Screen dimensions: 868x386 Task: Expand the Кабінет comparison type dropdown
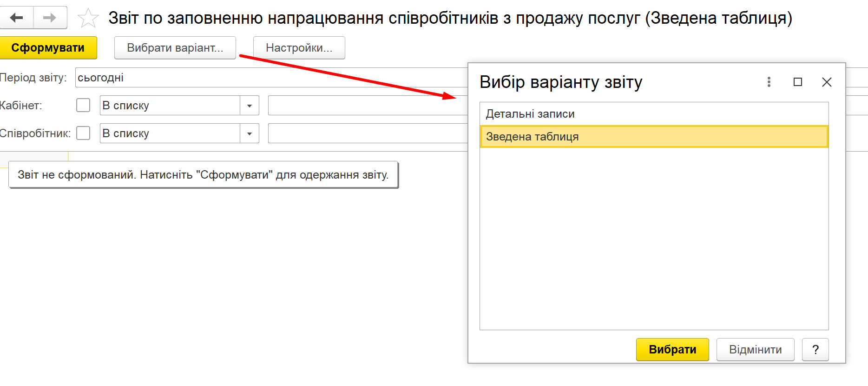click(250, 106)
